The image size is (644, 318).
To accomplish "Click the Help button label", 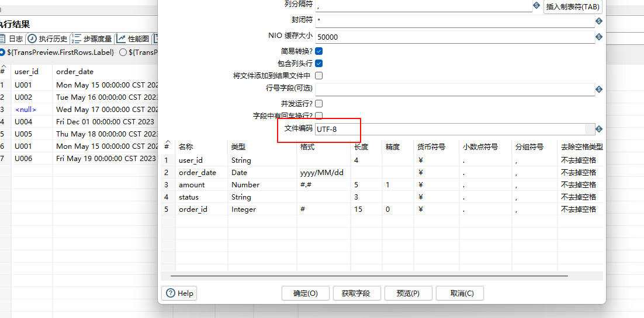I will [x=185, y=293].
